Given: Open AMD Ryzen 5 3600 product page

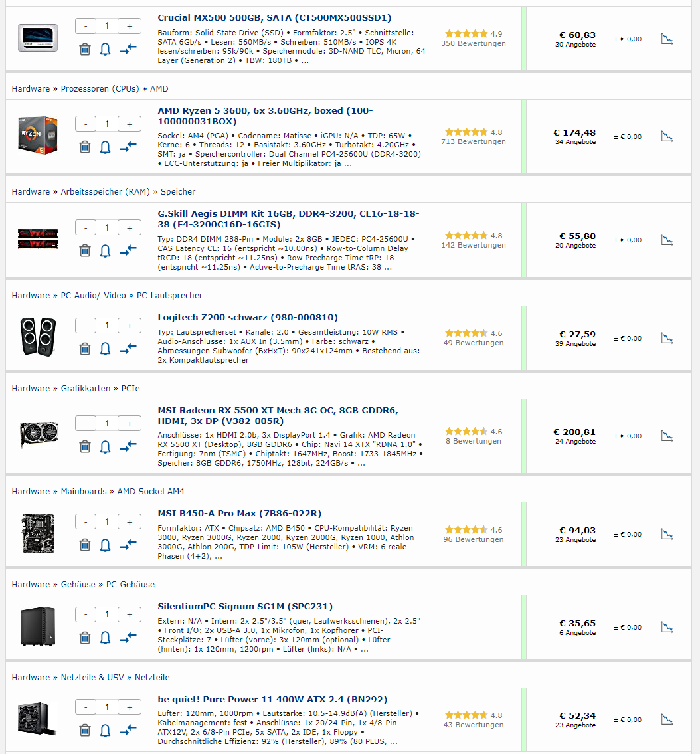Looking at the screenshot, I should [x=265, y=116].
